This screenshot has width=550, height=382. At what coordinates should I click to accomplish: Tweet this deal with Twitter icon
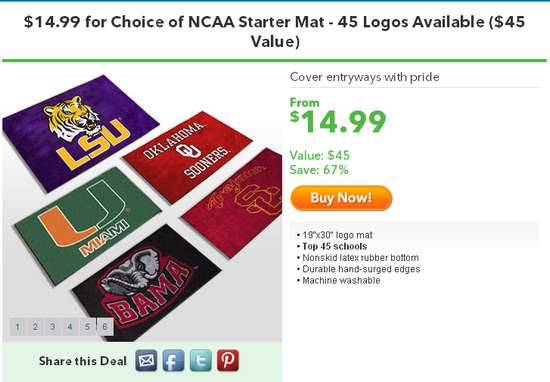coord(201,360)
